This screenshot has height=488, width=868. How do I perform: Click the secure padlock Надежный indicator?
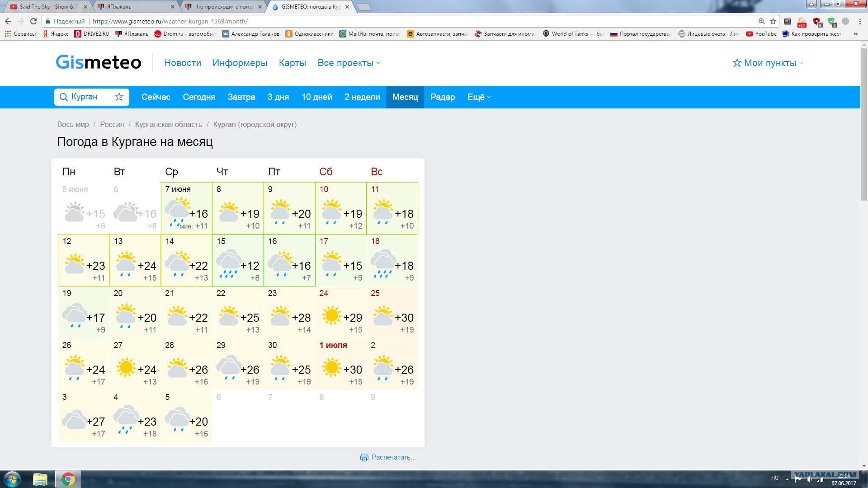[x=66, y=21]
